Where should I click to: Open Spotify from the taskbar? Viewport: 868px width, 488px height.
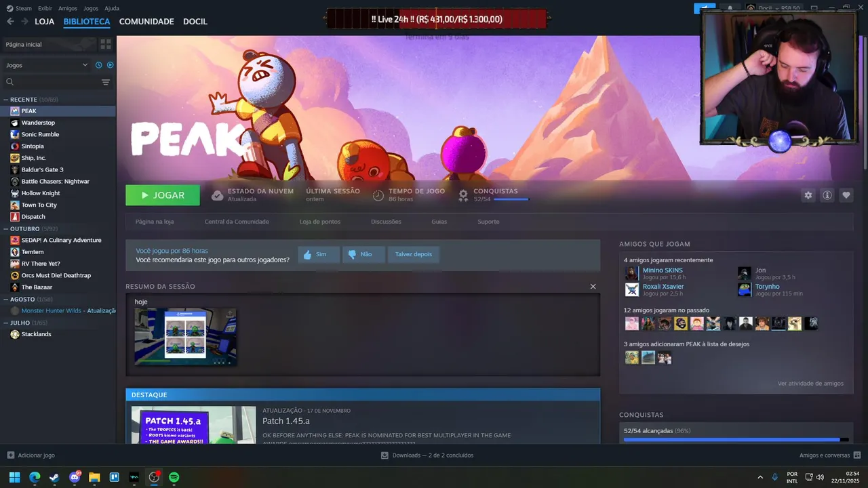tap(174, 477)
